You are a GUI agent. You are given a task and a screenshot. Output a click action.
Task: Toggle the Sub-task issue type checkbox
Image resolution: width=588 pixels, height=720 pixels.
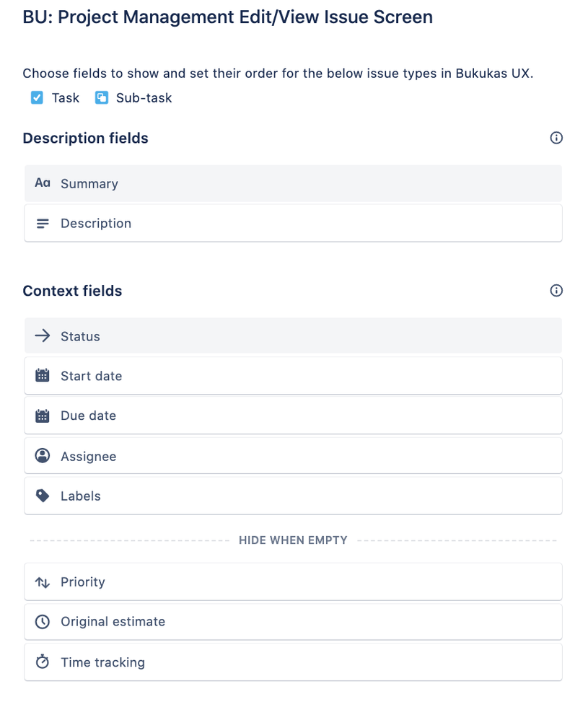tap(102, 97)
